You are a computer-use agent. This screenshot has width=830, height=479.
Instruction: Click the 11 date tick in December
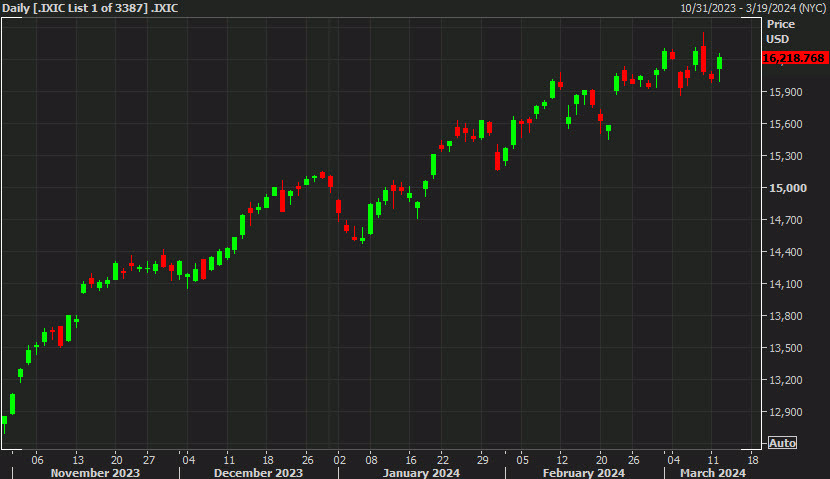pyautogui.click(x=229, y=459)
